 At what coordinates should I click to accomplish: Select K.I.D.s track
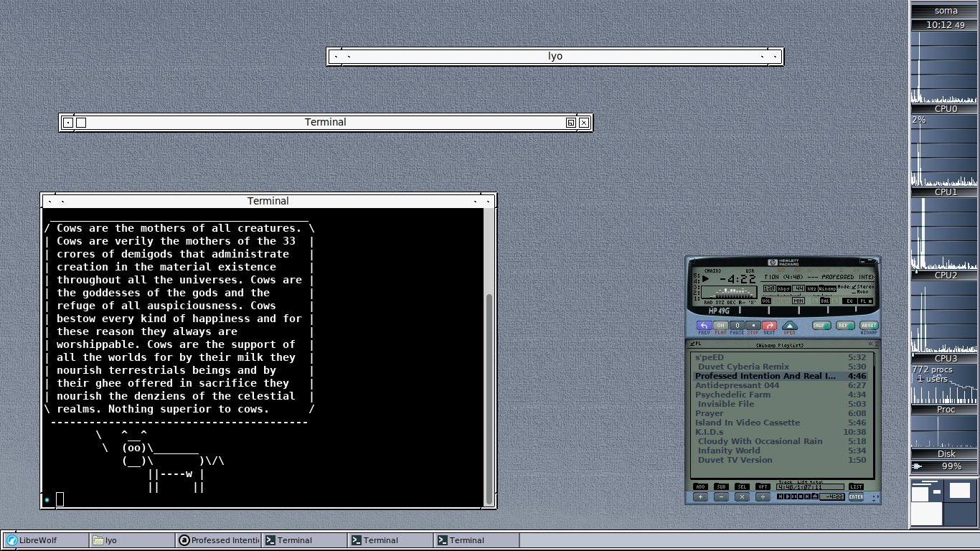pyautogui.click(x=781, y=432)
